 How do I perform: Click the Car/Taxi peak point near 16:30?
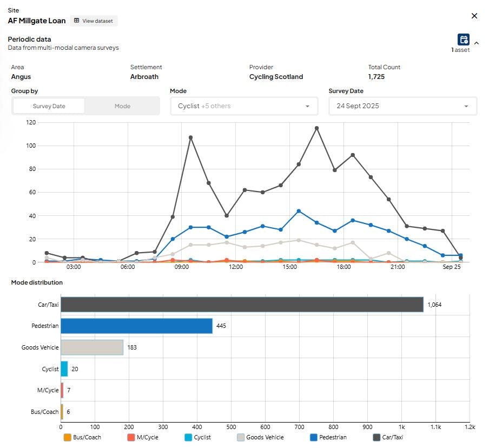pos(316,128)
